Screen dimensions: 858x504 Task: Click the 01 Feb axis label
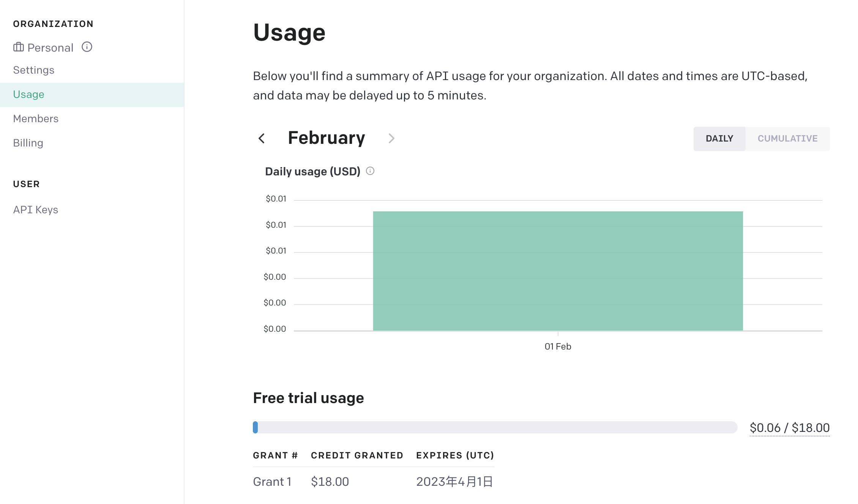[x=558, y=346]
